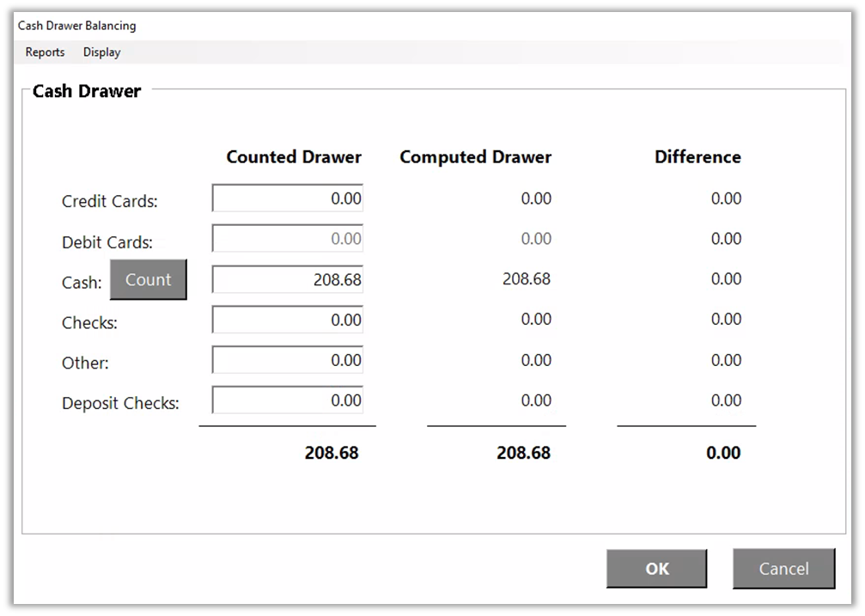Click the bold Difference total 0.00

pos(723,453)
